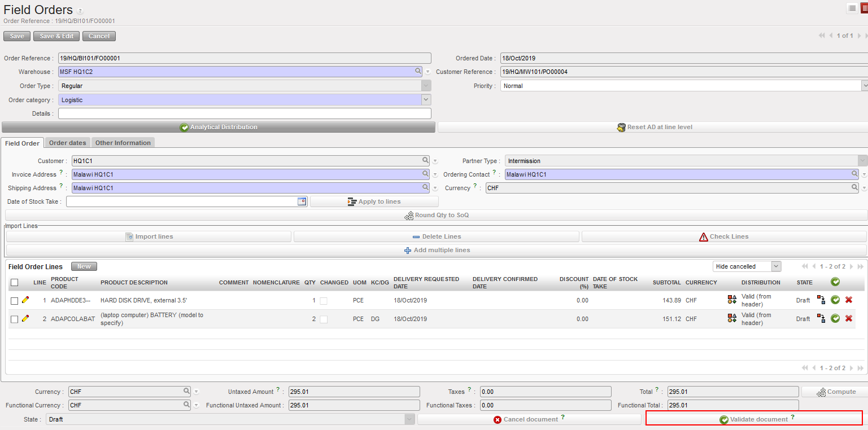Screen dimensions: 868x430
Task: Click the split line icon for line 1
Action: click(x=821, y=300)
